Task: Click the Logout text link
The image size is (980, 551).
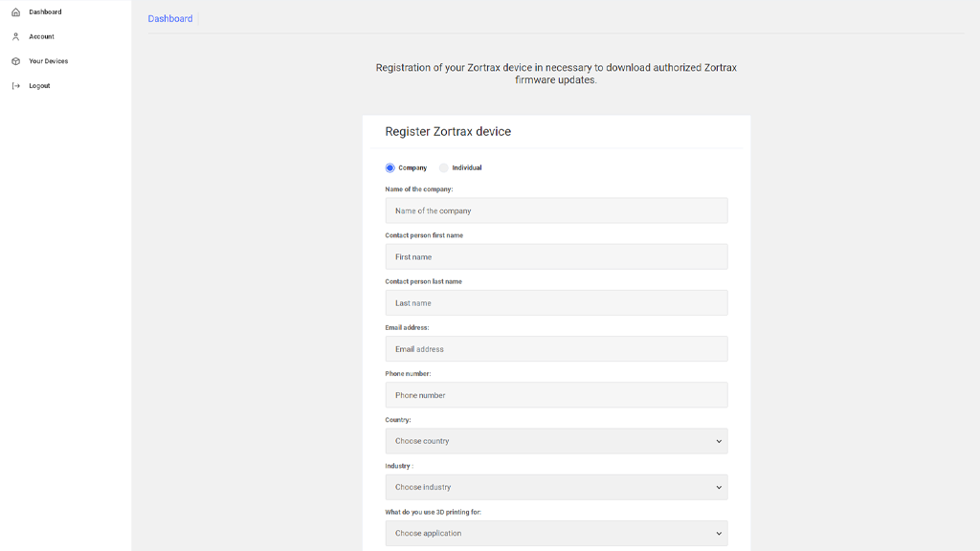Action: coord(39,86)
